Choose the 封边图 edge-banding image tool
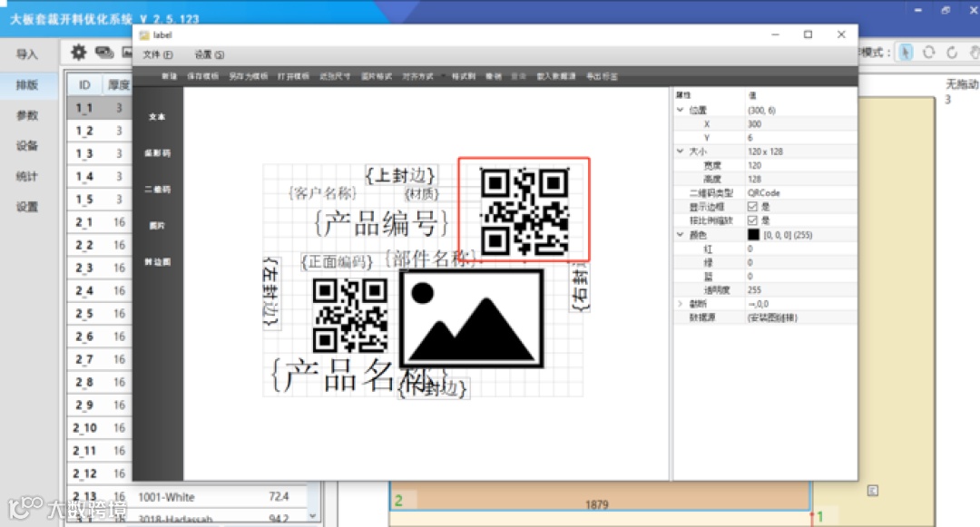Viewport: 980px width, 527px height. pyautogui.click(x=157, y=261)
